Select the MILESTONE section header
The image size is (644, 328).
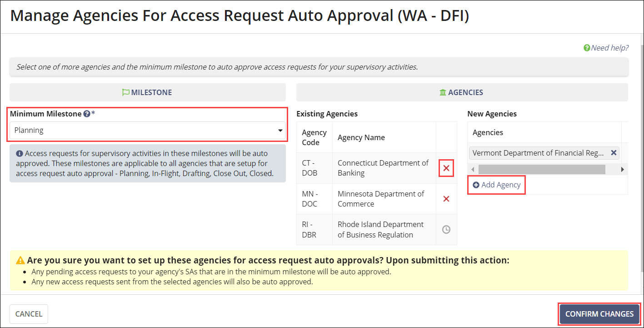click(147, 92)
